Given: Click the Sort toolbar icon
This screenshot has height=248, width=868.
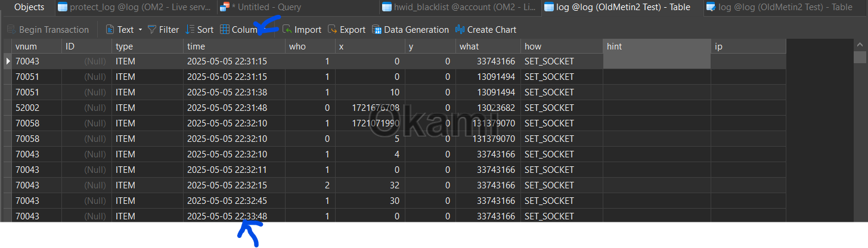Looking at the screenshot, I should (x=190, y=29).
